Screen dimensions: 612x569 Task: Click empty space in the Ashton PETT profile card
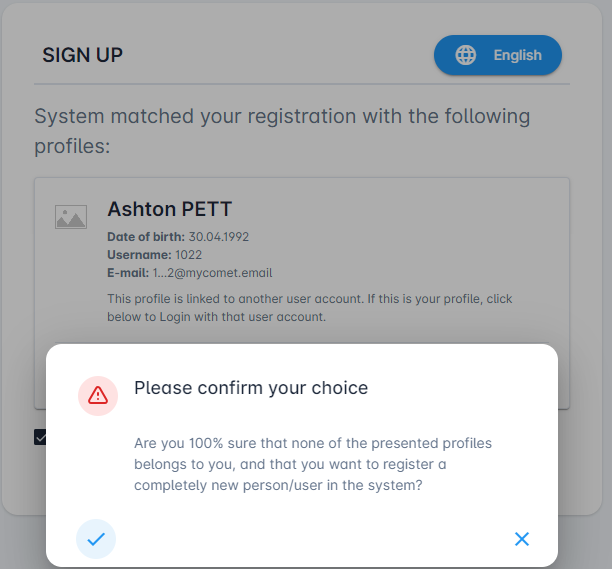click(x=420, y=230)
